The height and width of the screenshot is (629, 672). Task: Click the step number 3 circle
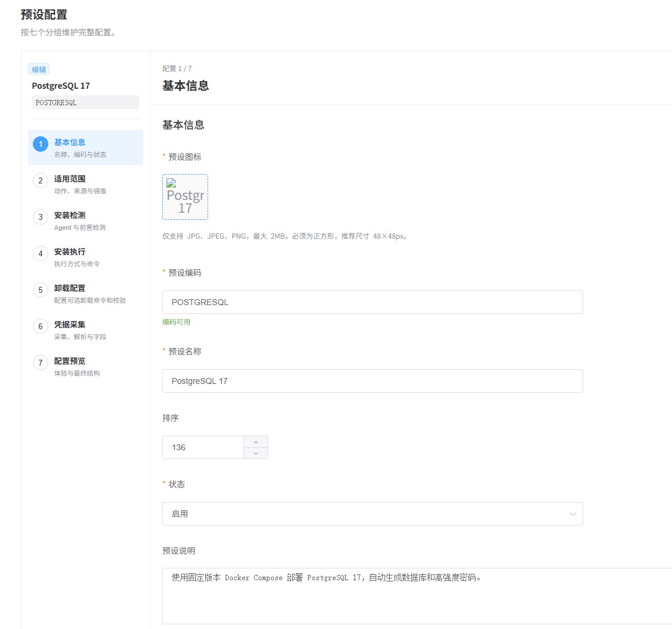(x=41, y=217)
